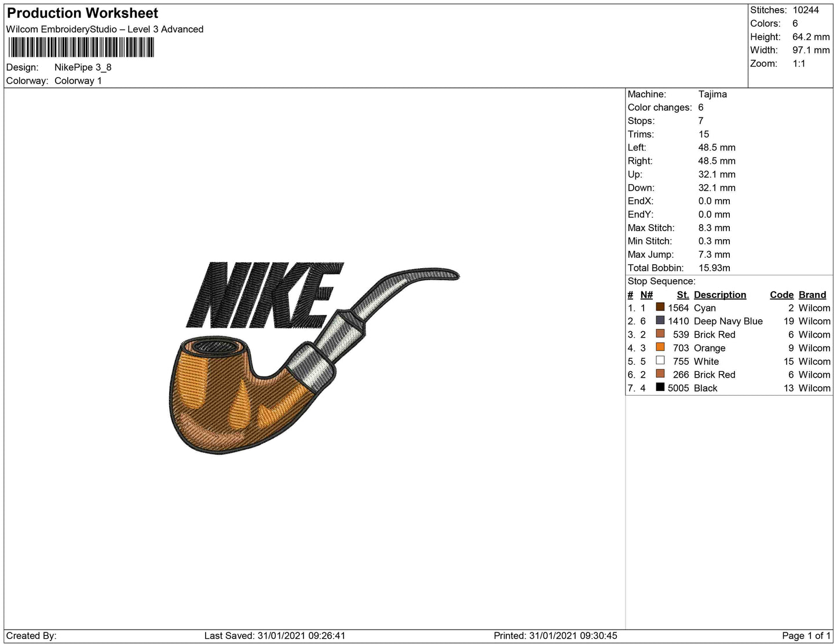This screenshot has width=837, height=644.
Task: Click the Stitches value "10244"
Action: tap(806, 10)
